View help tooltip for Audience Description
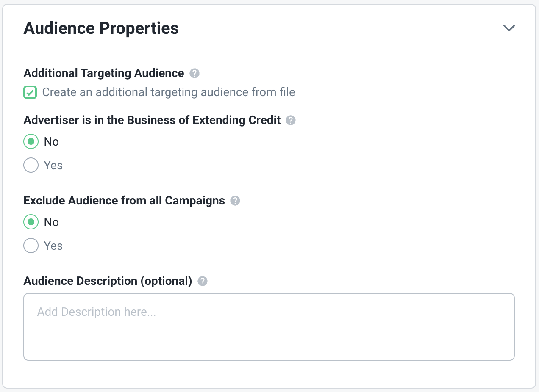This screenshot has height=392, width=539. pos(203,281)
